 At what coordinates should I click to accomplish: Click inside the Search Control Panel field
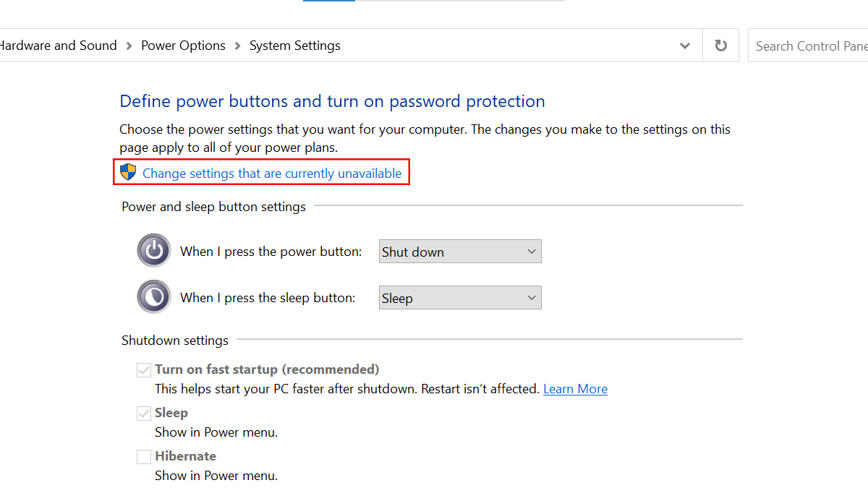(x=810, y=45)
